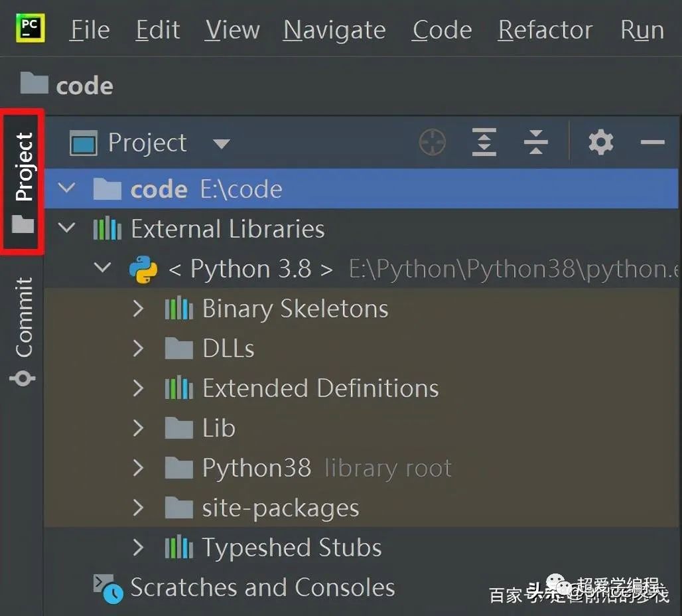Open the Run menu
This screenshot has width=682, height=616.
pos(642,30)
